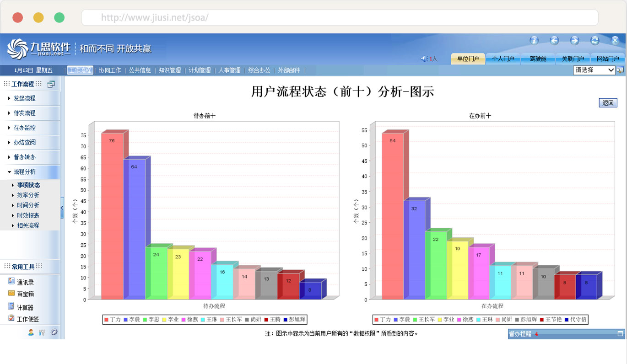
Task: Open the 协同工作 menu item
Action: (110, 70)
